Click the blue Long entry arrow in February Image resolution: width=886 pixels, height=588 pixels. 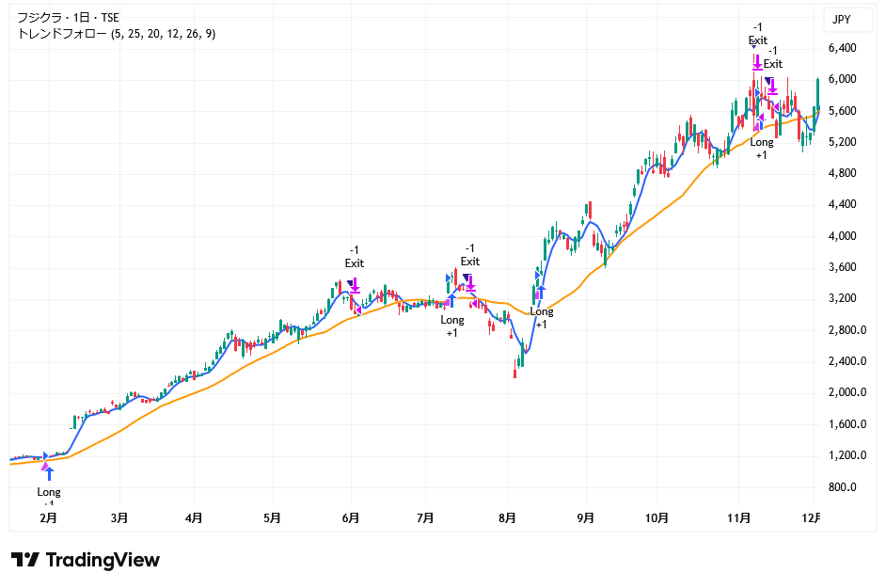pyautogui.click(x=49, y=473)
